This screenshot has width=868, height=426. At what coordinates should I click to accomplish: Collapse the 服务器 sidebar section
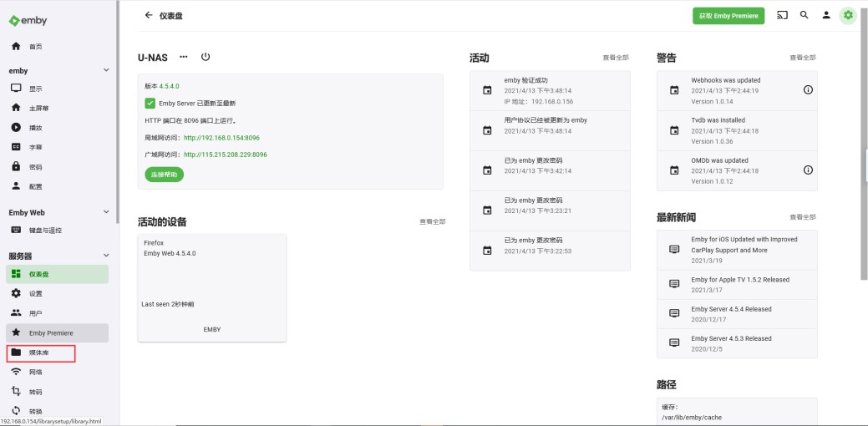[x=106, y=256]
